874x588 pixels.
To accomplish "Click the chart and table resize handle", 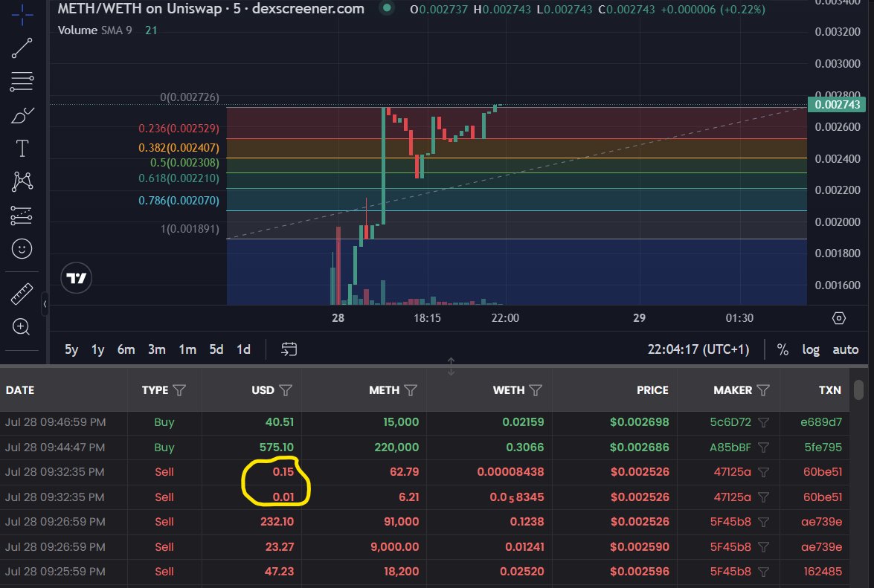I will tap(451, 366).
